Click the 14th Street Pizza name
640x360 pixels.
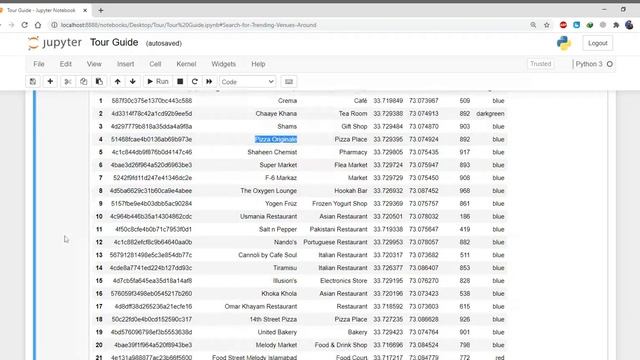pos(273,319)
